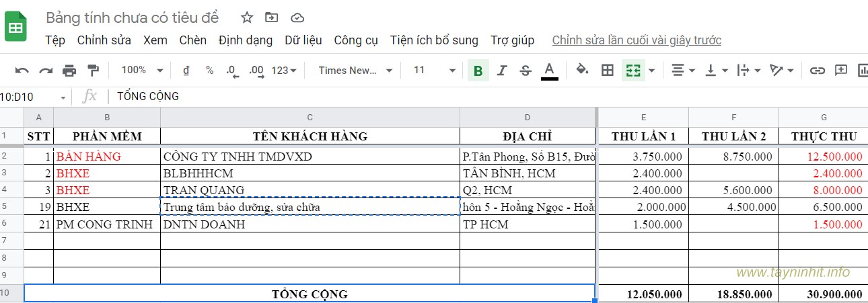
Task: Click the Print icon
Action: (x=69, y=71)
